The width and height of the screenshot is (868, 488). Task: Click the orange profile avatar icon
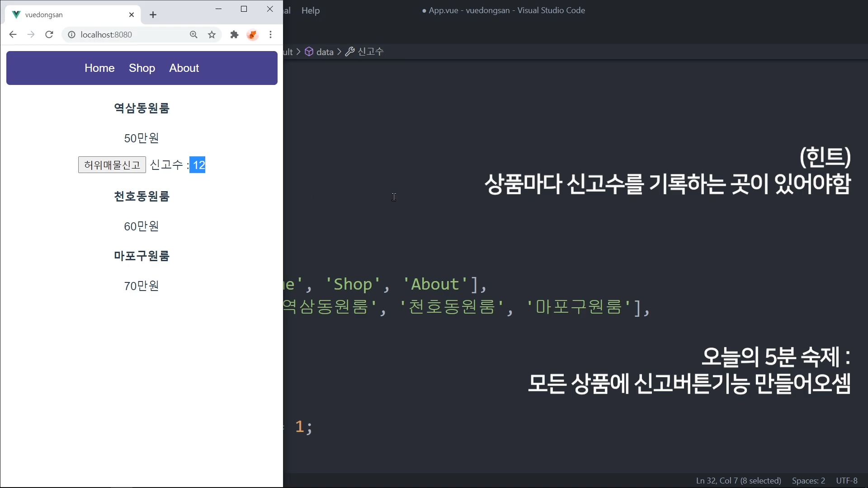pos(252,35)
